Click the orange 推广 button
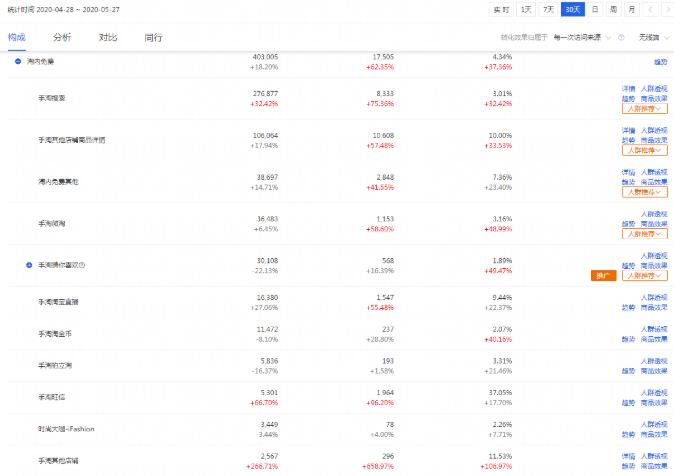This screenshot has width=674, height=476. click(x=603, y=275)
